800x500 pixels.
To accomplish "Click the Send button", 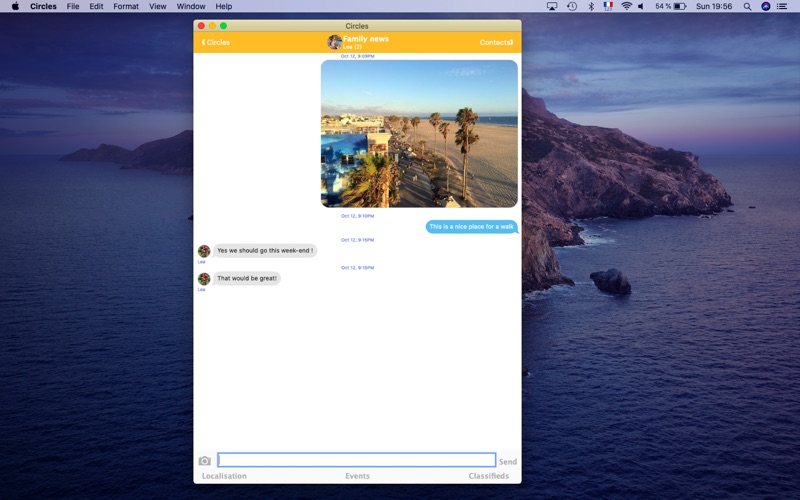I will 508,461.
